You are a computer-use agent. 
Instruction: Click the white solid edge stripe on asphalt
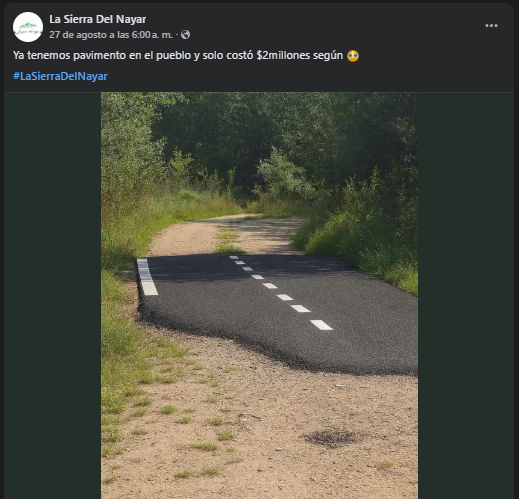pos(147,277)
